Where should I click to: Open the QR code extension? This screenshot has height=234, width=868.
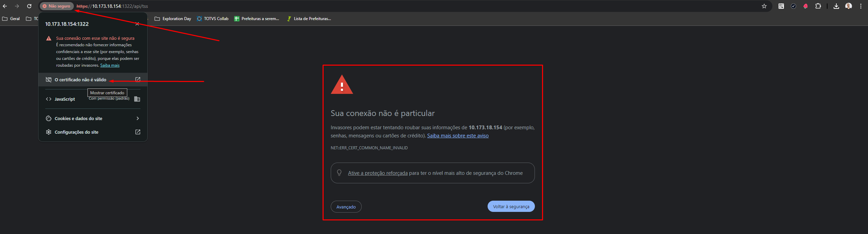781,6
